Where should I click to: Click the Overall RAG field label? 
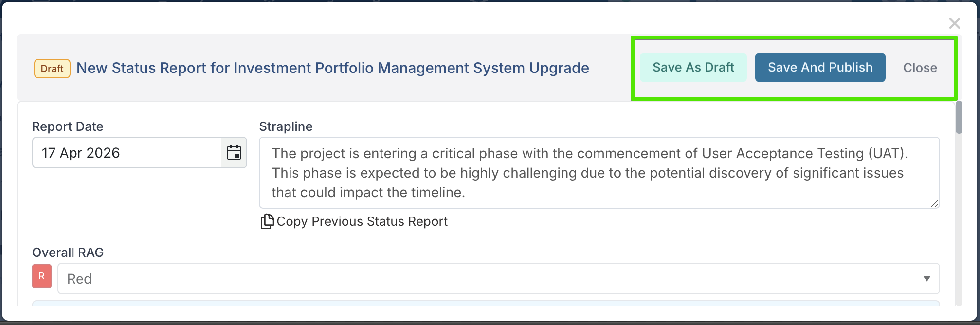click(x=68, y=253)
